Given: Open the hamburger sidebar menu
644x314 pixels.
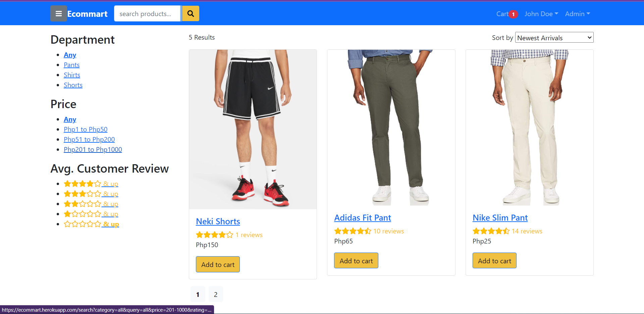Looking at the screenshot, I should pos(59,14).
